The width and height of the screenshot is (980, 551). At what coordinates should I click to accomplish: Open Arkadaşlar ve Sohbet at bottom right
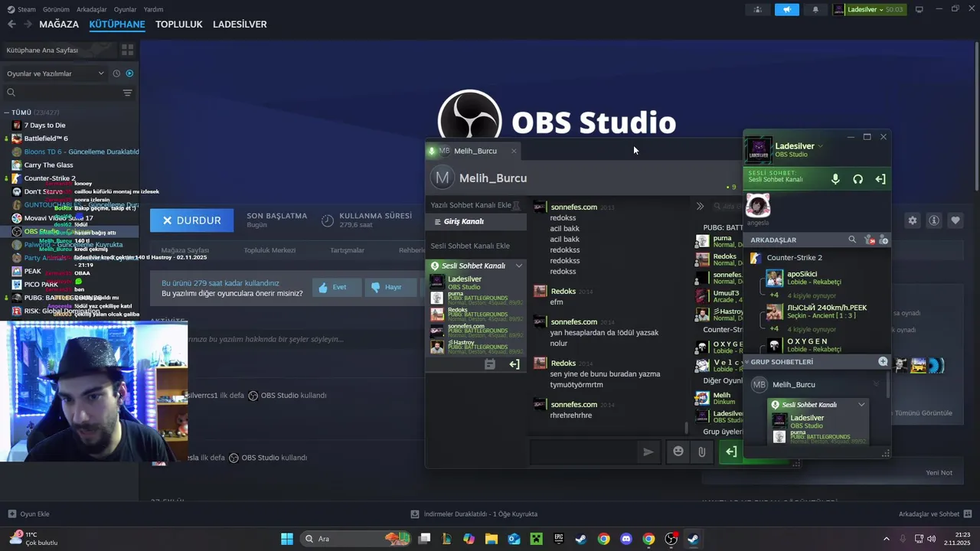tap(935, 514)
